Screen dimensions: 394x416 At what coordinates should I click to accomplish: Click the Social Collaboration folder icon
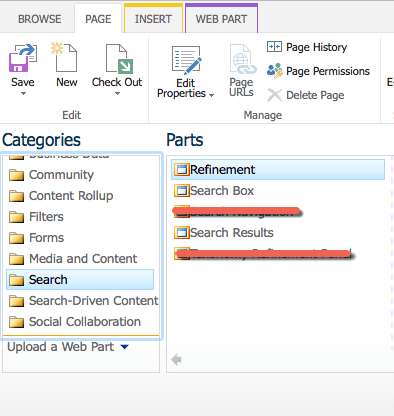point(16,322)
